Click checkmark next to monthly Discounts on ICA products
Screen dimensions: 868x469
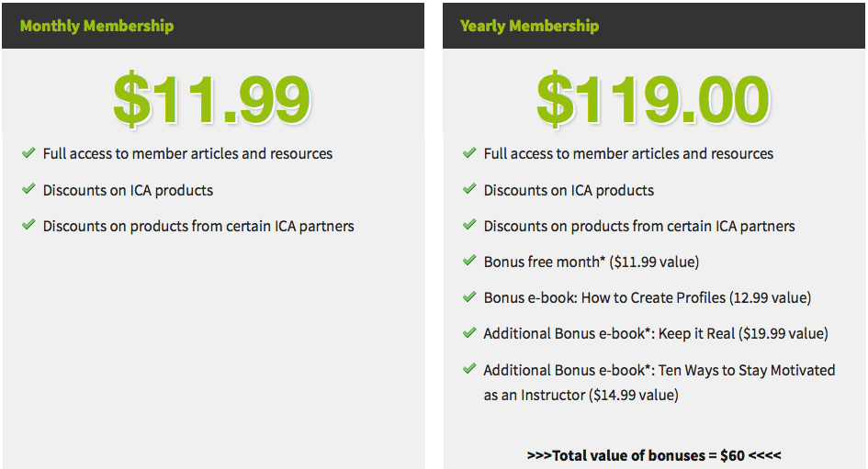[x=28, y=189]
